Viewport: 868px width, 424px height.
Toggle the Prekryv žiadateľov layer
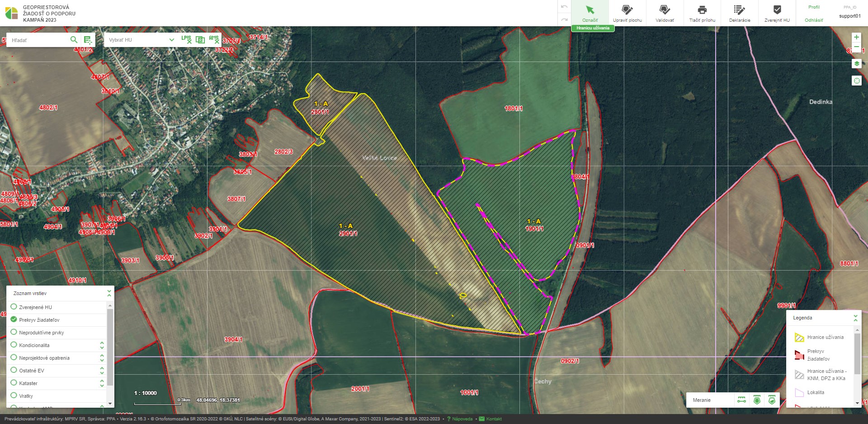point(14,319)
